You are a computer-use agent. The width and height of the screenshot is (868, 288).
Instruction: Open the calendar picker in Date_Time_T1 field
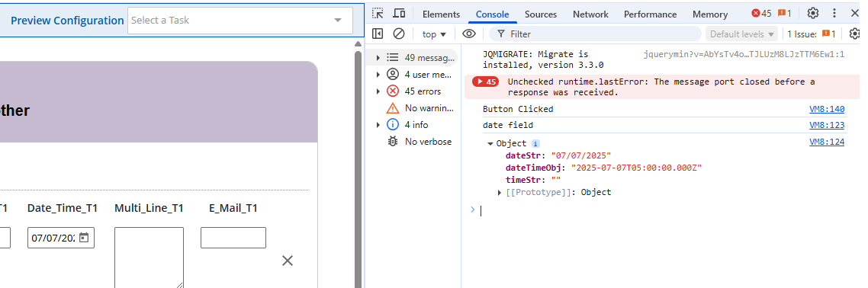point(84,238)
